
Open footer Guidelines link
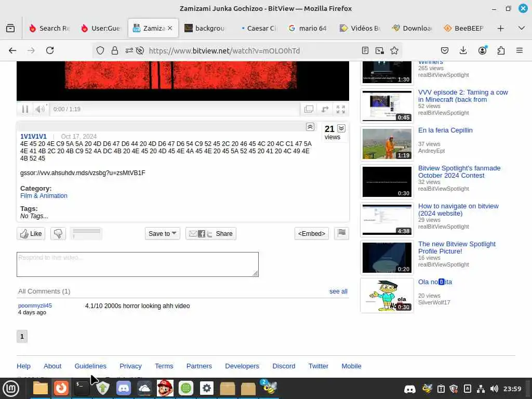(90, 366)
